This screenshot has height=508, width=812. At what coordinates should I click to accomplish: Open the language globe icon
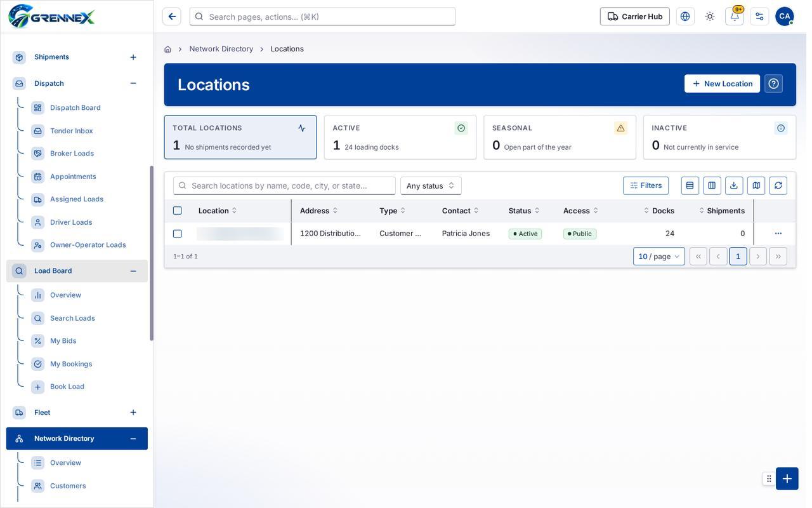coord(685,17)
